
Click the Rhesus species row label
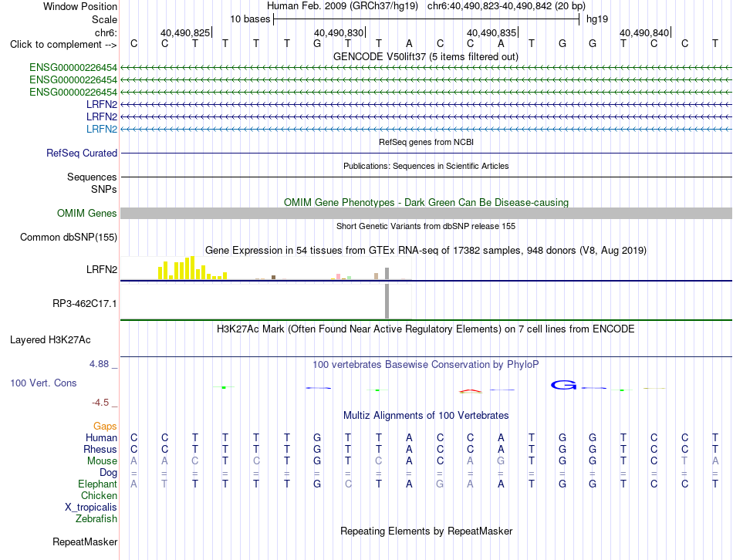pyautogui.click(x=100, y=449)
